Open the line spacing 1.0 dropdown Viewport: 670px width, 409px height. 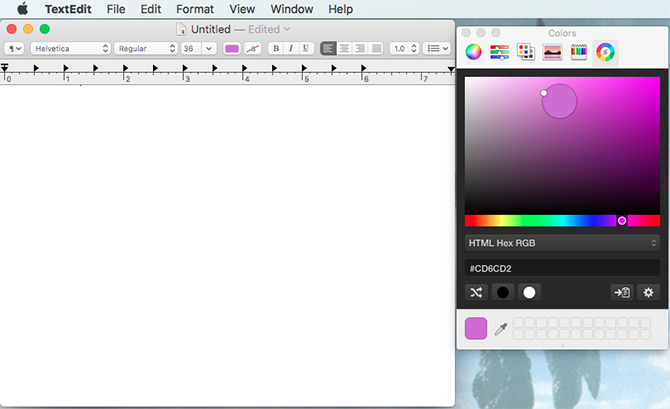point(404,48)
